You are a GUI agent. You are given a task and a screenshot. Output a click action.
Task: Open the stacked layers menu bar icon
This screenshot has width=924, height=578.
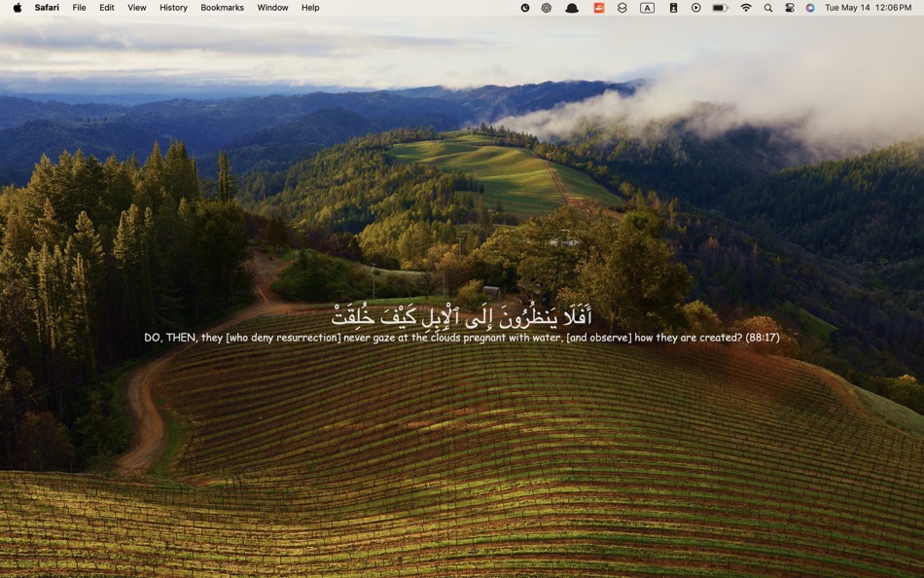(622, 8)
